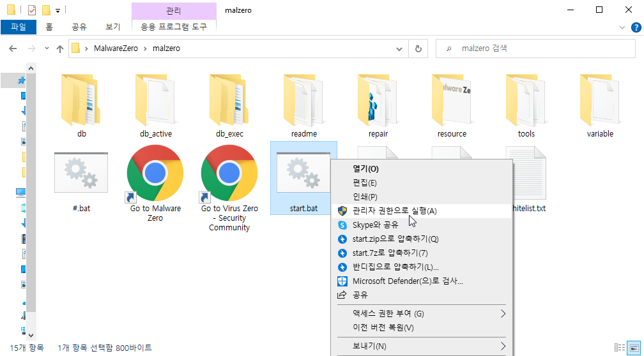Click MalwareZero in the address breadcrumb
This screenshot has width=644, height=356.
(116, 48)
